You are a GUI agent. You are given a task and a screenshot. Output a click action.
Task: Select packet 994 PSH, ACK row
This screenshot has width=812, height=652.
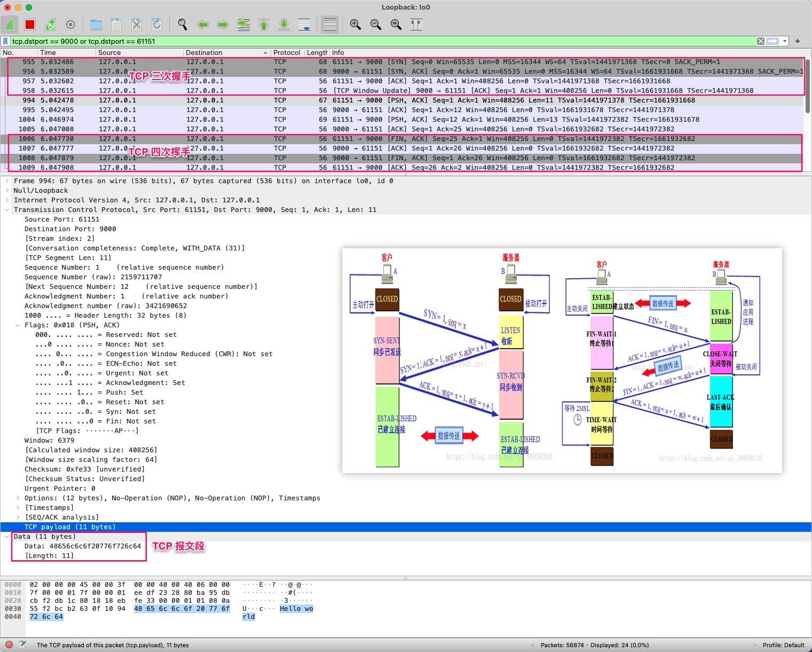pyautogui.click(x=403, y=100)
